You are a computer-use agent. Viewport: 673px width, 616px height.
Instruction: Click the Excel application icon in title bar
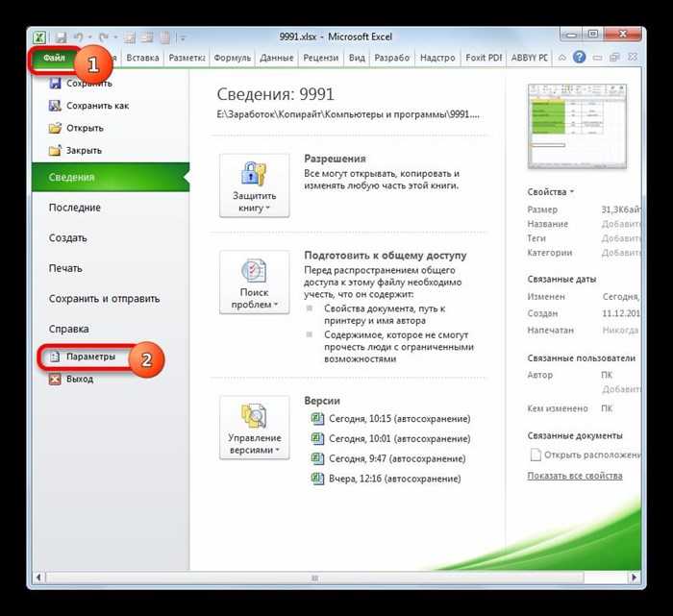click(39, 37)
